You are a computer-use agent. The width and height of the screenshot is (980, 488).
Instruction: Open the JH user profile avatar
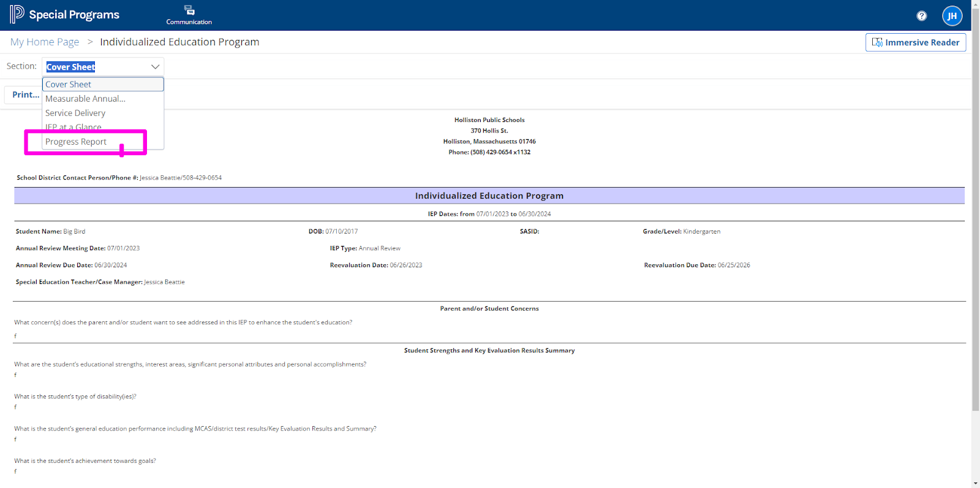[952, 16]
